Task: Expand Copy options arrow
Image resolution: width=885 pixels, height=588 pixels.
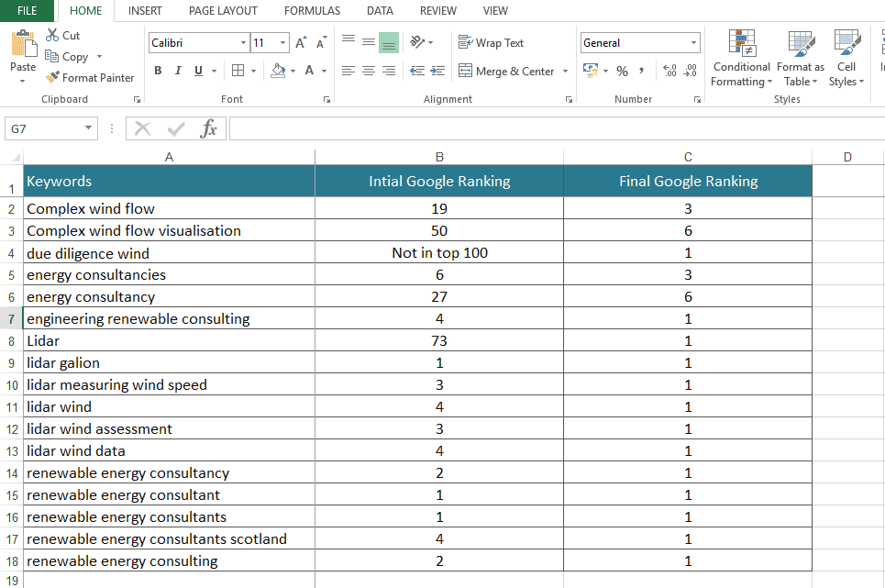Action: [x=99, y=57]
